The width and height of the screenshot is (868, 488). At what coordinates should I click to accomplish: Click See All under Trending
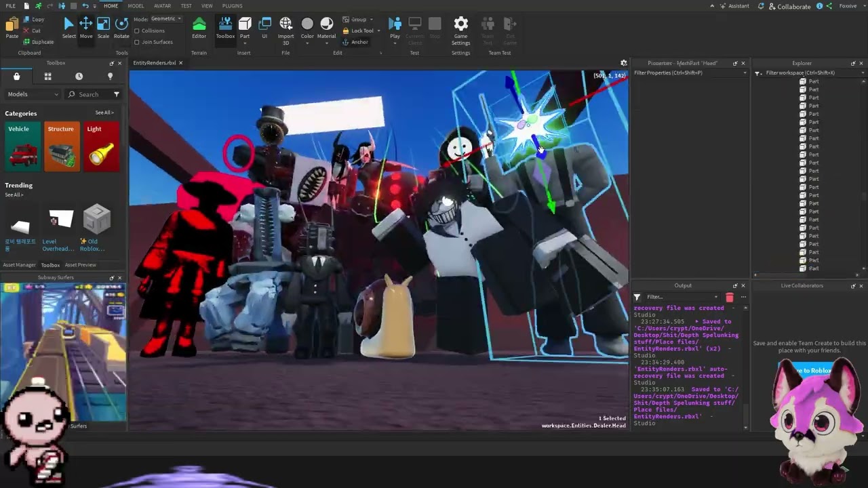[14, 195]
